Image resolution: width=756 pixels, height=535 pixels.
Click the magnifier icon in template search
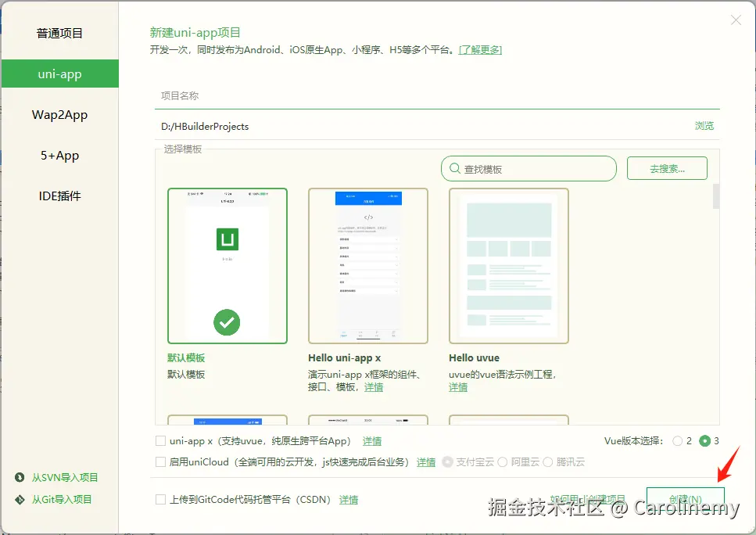coord(455,168)
